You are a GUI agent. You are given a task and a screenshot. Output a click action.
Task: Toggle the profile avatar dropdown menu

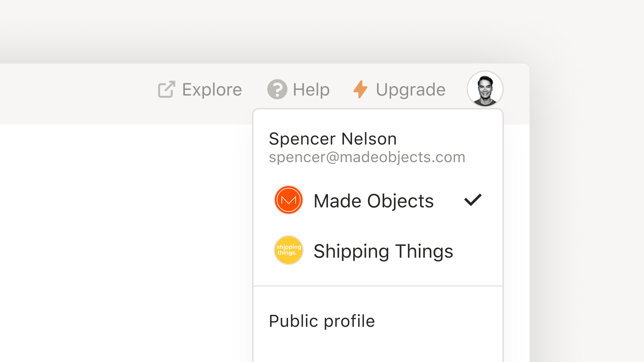[485, 89]
